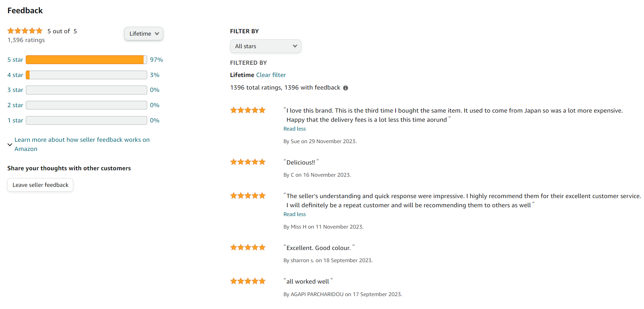Click the overall five-star rating icons
This screenshot has height=309, width=644.
coord(25,31)
